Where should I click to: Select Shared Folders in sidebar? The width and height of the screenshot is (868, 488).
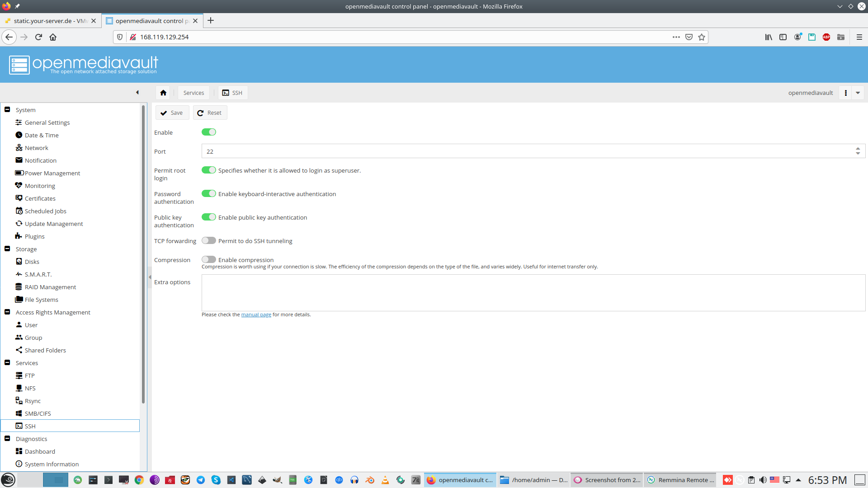(45, 350)
